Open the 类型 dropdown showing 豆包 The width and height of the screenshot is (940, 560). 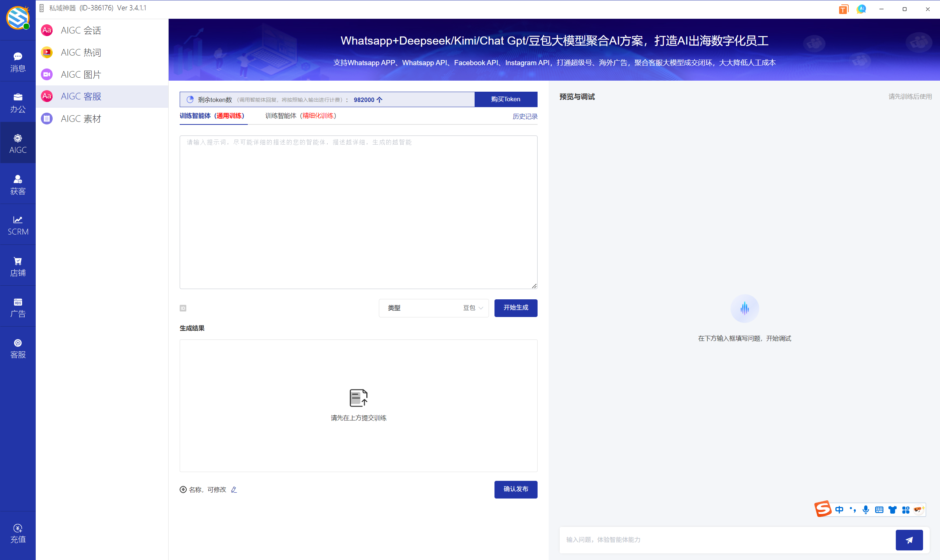pyautogui.click(x=433, y=308)
